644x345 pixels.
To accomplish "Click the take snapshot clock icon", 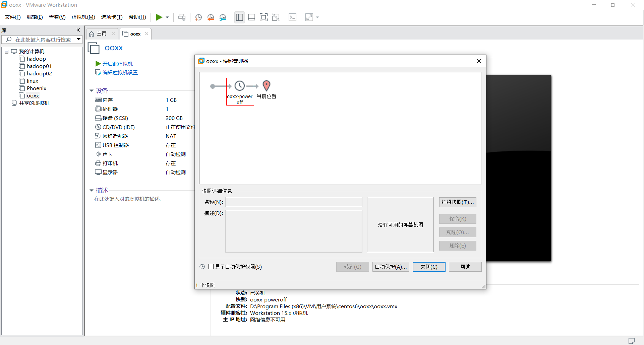I will (198, 17).
